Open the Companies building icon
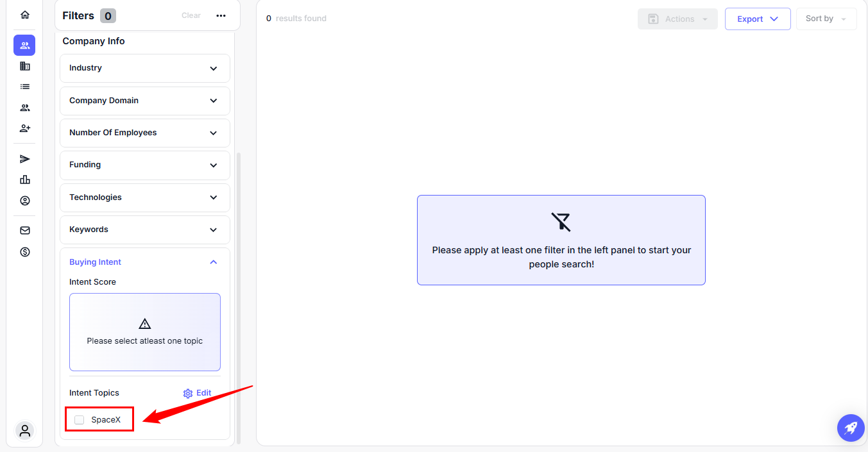Image resolution: width=868 pixels, height=452 pixels. tap(25, 66)
